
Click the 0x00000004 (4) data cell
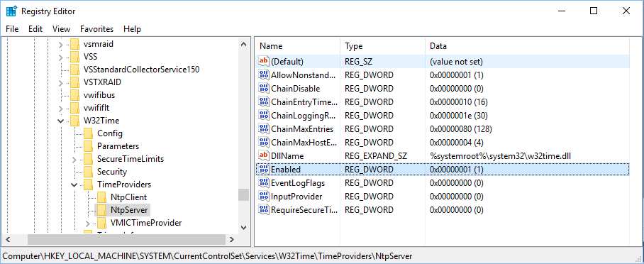point(456,142)
